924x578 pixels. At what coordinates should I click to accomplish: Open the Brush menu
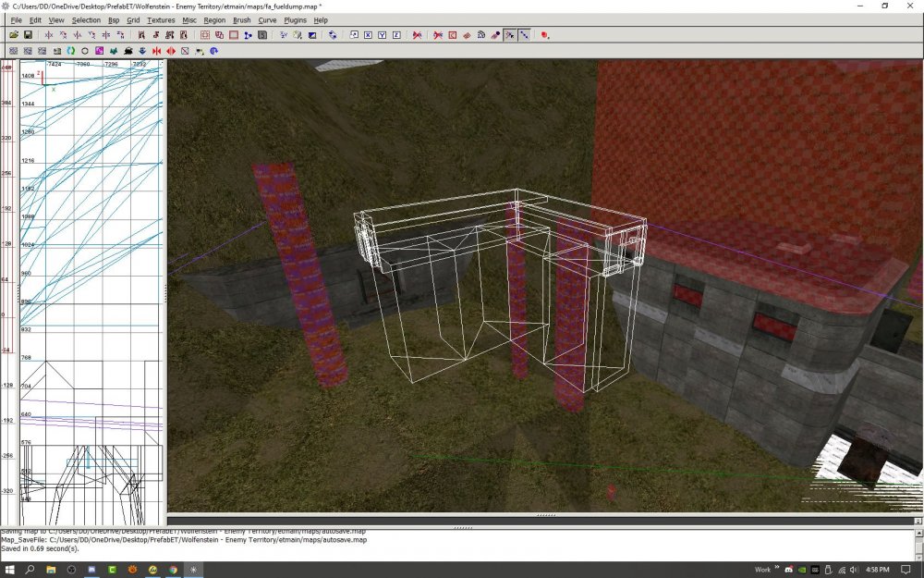(x=241, y=20)
